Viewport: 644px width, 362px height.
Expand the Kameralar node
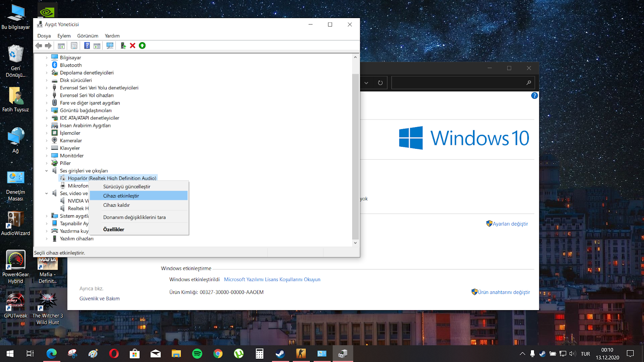(x=47, y=141)
